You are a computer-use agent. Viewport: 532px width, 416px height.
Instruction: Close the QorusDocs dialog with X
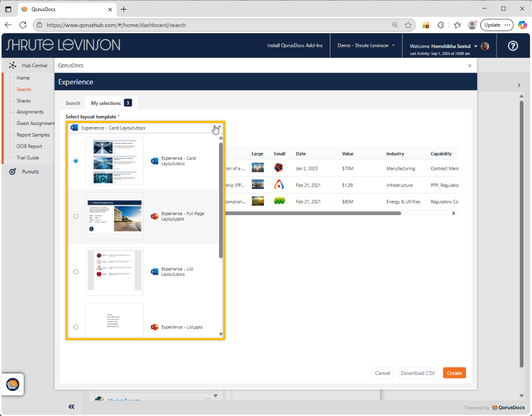point(470,66)
